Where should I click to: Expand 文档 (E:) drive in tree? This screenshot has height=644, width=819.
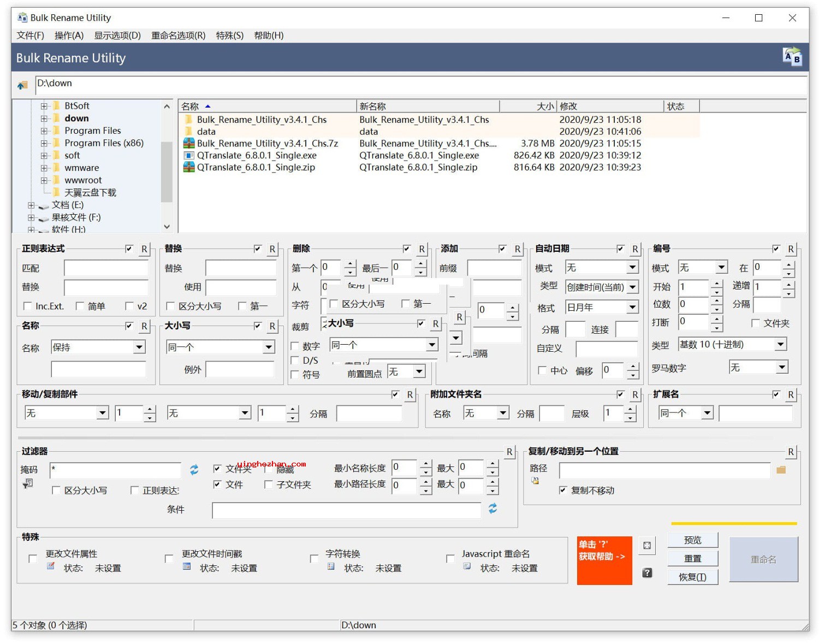click(31, 205)
